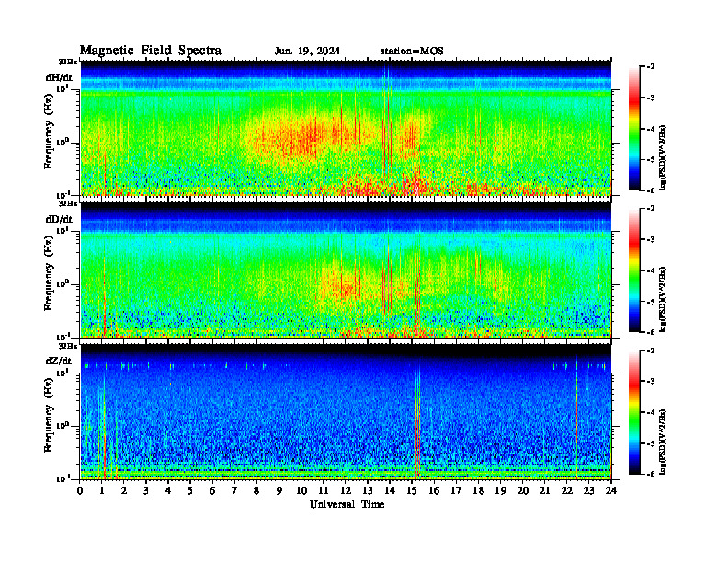Click the 10 hour tick label on time axis
The height and width of the screenshot is (563, 728).
[x=301, y=491]
